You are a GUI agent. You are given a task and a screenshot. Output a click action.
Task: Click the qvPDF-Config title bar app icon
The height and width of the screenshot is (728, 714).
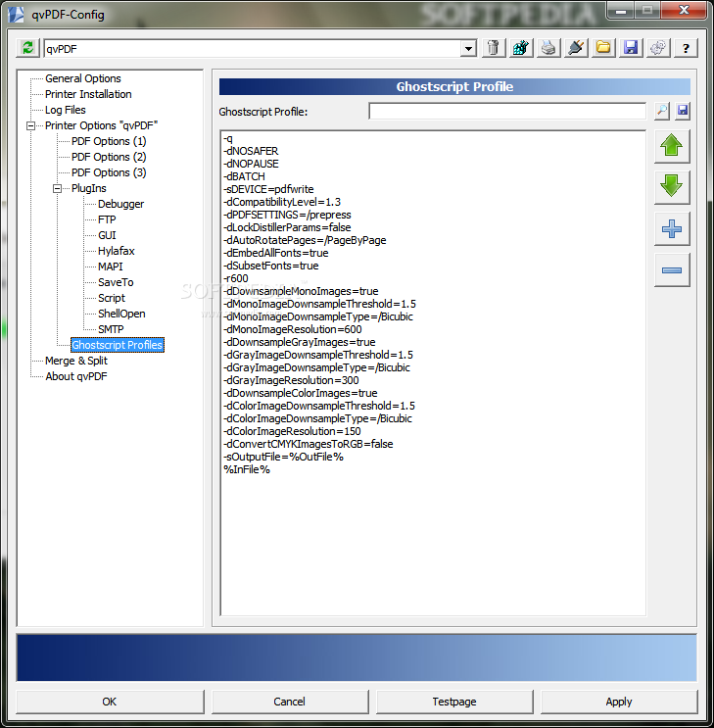[16, 15]
